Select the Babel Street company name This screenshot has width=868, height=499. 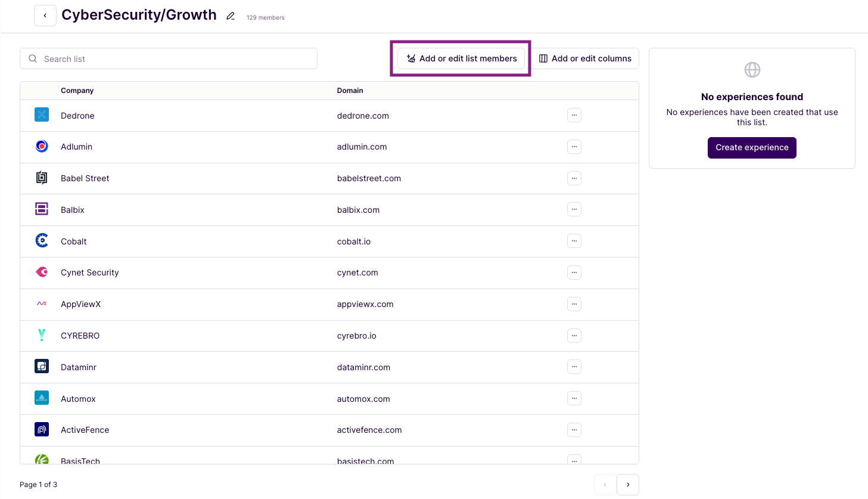tap(85, 178)
